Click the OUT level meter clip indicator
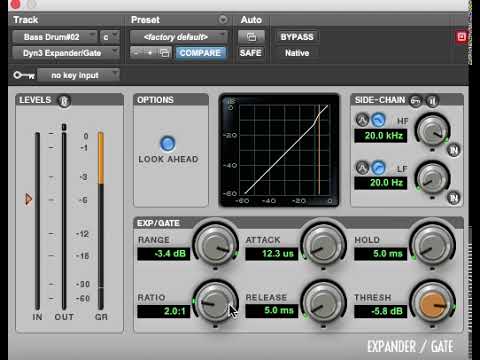Viewport: 480px width, 360px height. coord(64,127)
